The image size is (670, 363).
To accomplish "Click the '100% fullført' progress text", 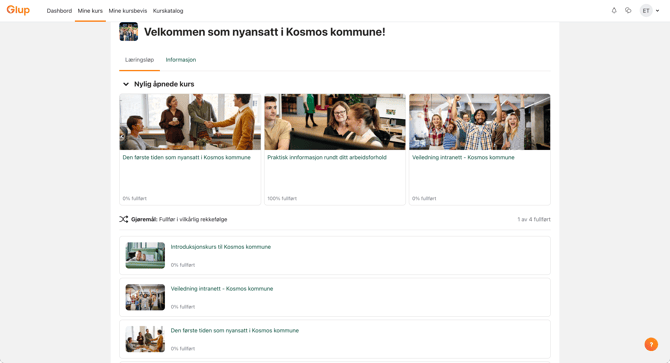I will click(x=282, y=199).
